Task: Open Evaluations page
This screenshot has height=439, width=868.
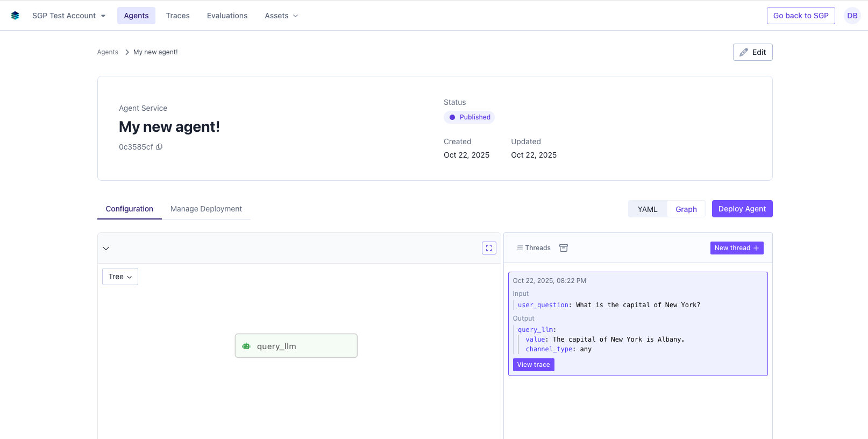Action: pos(227,16)
